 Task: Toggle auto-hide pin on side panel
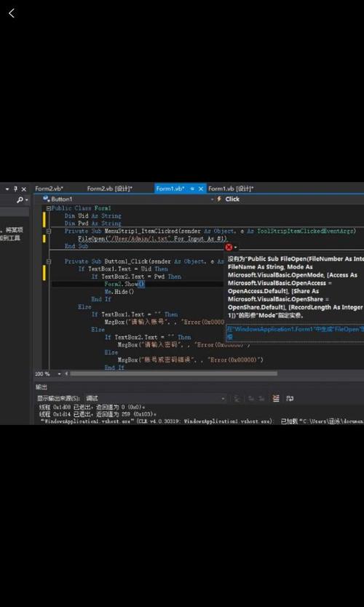(15, 189)
